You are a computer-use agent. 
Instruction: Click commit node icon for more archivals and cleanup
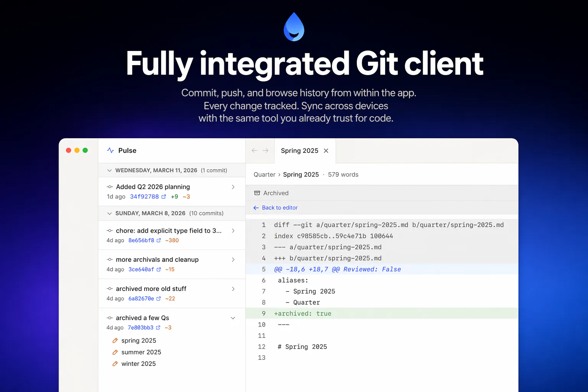(110, 260)
